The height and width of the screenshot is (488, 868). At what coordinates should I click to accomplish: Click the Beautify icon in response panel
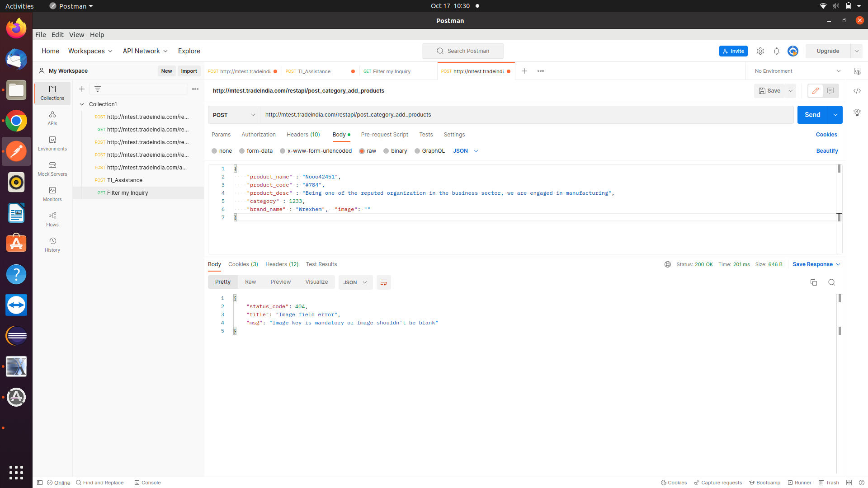(383, 282)
